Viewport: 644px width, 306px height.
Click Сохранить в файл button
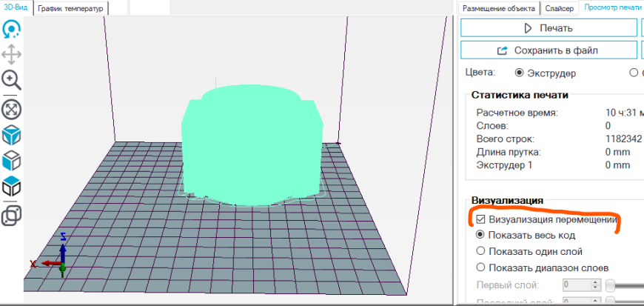[x=549, y=50]
